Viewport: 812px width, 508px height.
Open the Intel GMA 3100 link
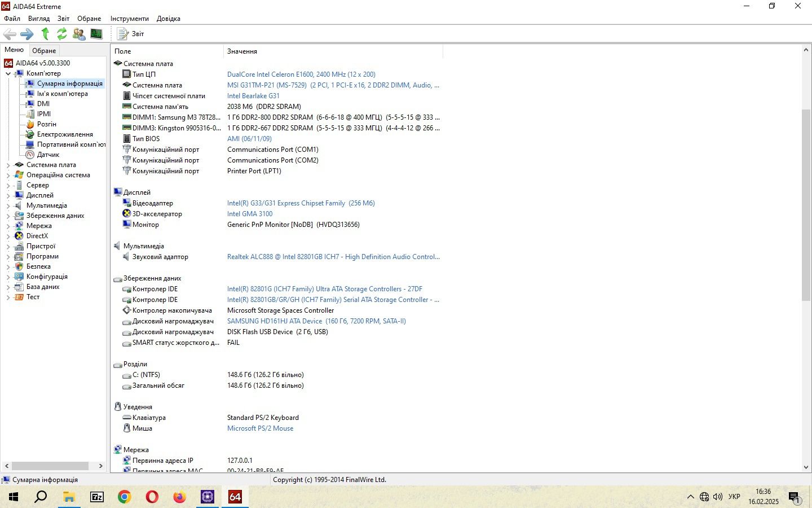coord(250,214)
